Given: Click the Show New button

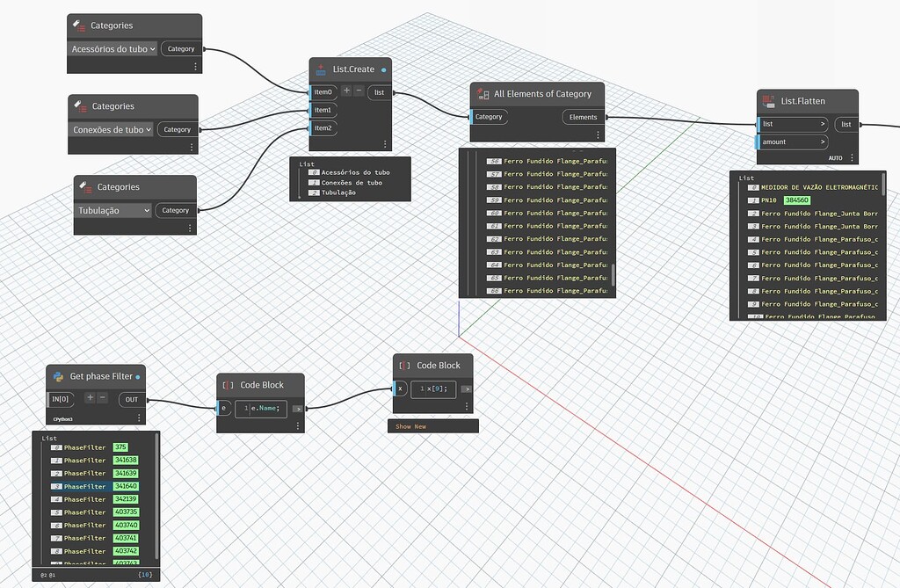Looking at the screenshot, I should point(411,425).
